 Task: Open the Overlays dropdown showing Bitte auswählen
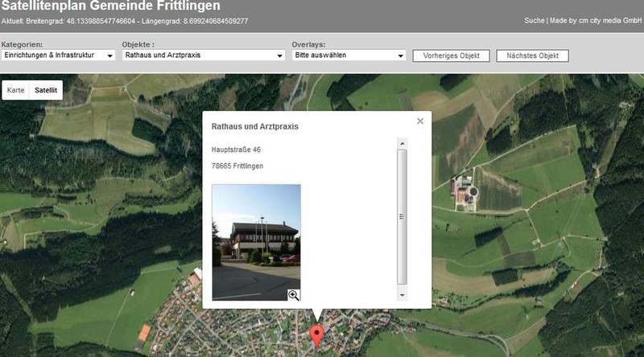tap(349, 55)
